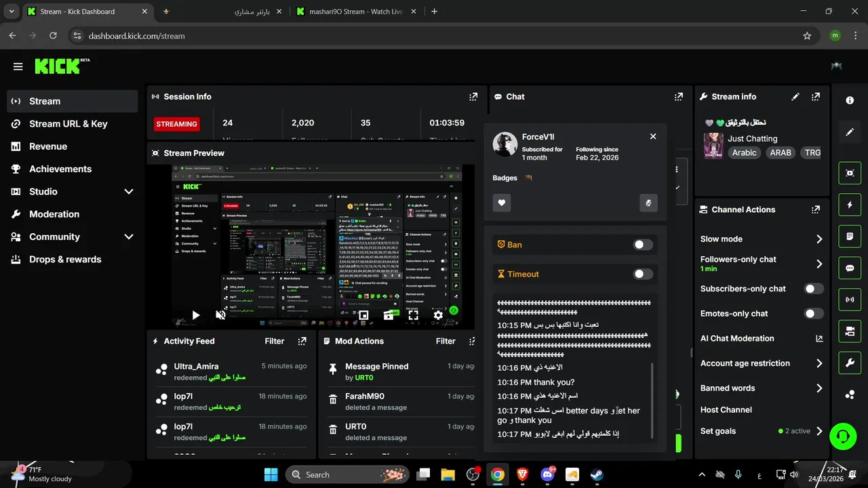
Task: Expand the Community sidebar section
Action: point(129,237)
